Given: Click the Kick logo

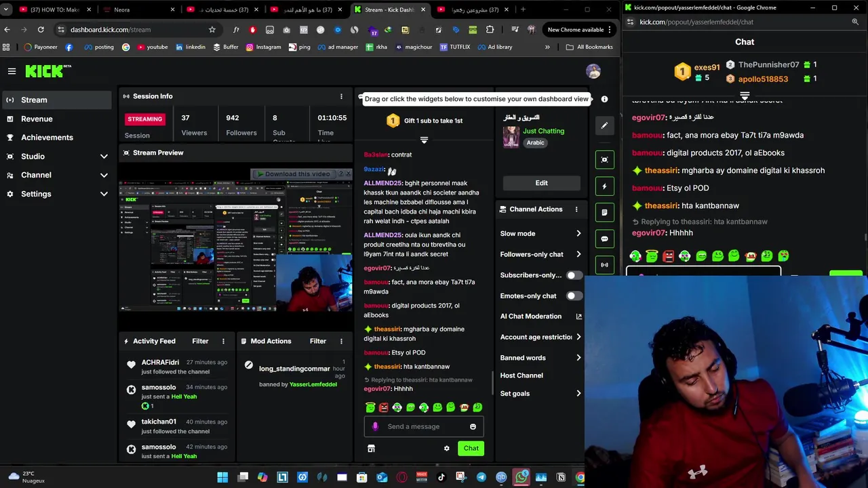Looking at the screenshot, I should pyautogui.click(x=48, y=70).
